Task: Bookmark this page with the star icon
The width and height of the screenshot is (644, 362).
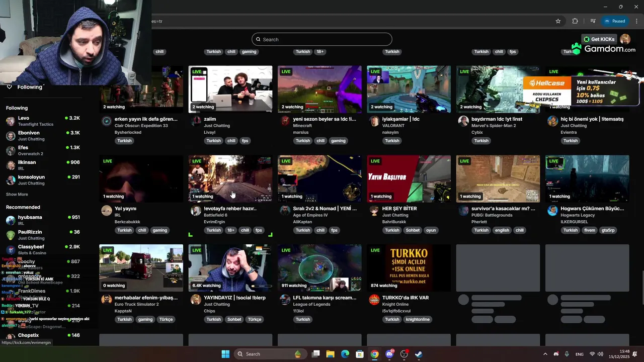Action: click(x=558, y=21)
